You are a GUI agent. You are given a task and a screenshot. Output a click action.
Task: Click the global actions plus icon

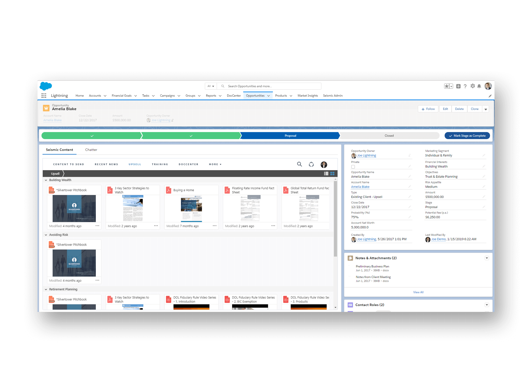[458, 86]
